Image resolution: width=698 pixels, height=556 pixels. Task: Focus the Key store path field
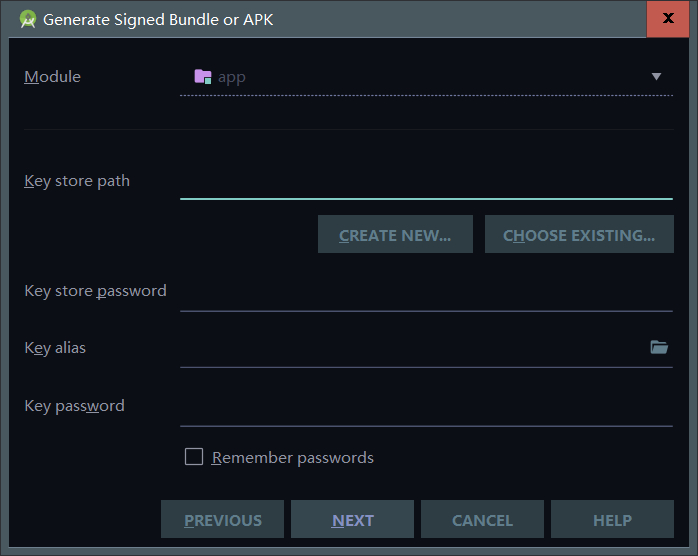[426, 182]
